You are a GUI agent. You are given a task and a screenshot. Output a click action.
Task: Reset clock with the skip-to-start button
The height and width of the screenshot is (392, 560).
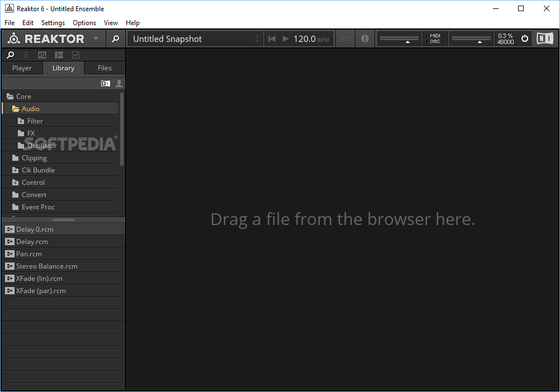(x=272, y=39)
